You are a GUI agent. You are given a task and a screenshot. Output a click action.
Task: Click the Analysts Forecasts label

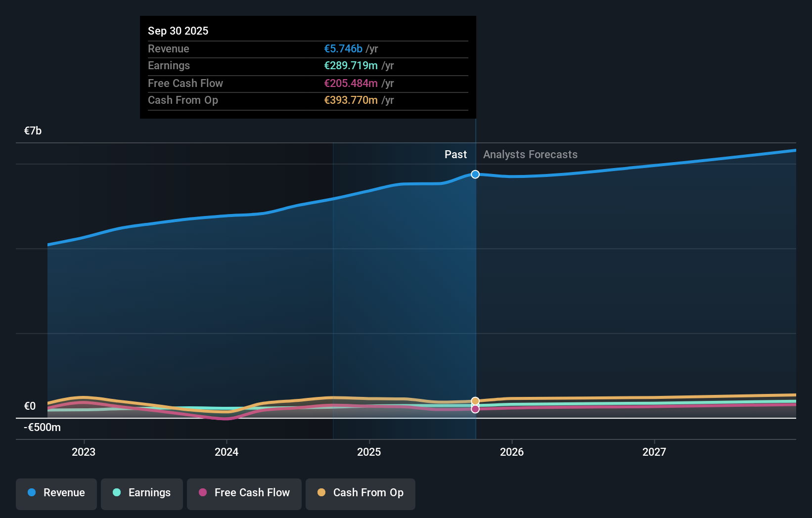pos(530,154)
